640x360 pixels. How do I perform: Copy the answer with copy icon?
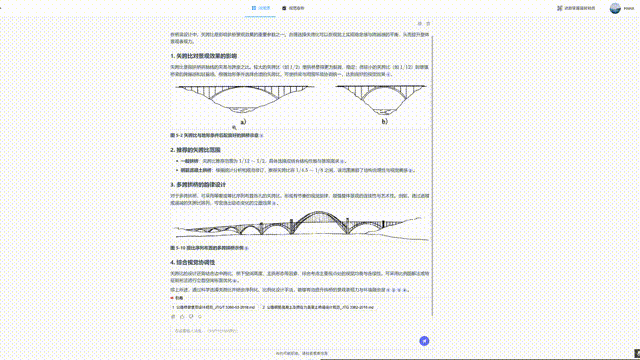point(173,317)
